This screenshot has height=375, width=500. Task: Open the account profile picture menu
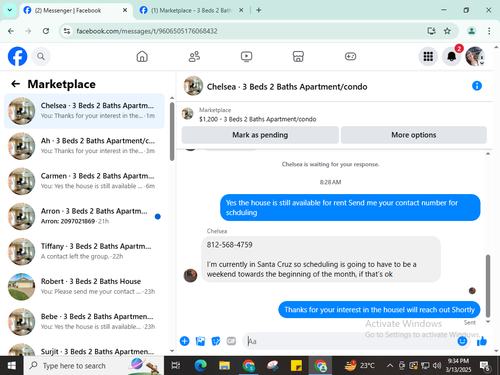click(x=475, y=56)
